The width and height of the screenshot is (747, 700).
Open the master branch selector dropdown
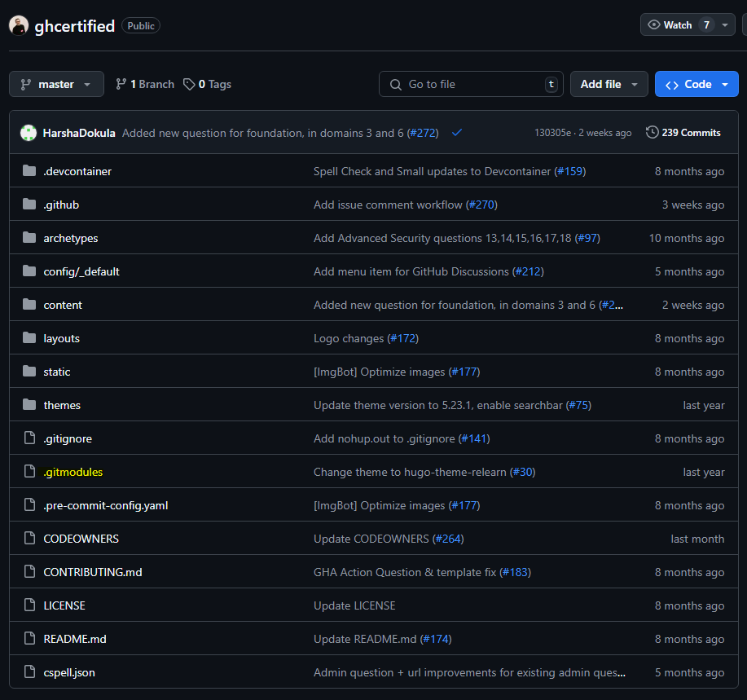point(56,84)
